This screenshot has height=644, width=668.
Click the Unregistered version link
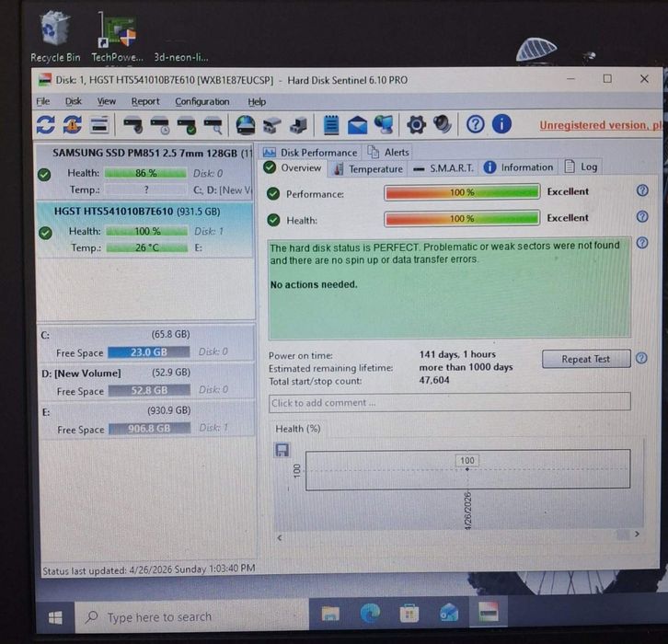coord(600,125)
